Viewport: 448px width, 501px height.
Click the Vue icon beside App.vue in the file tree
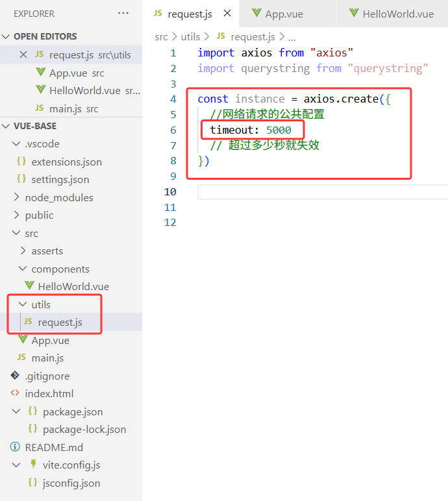pyautogui.click(x=23, y=339)
